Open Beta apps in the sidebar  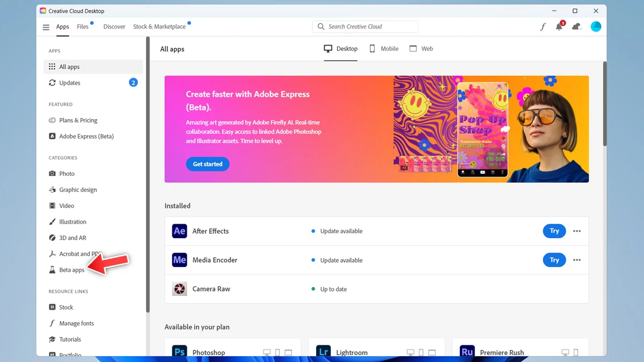(x=67, y=270)
